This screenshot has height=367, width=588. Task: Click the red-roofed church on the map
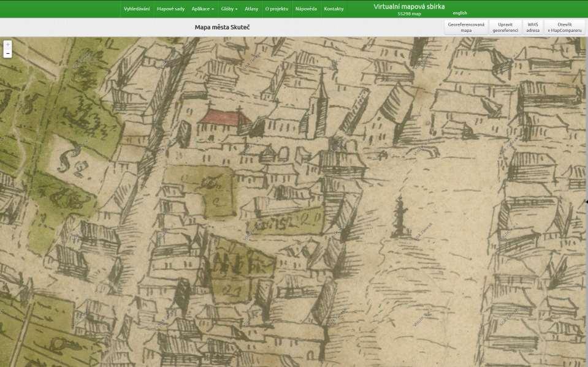pyautogui.click(x=224, y=123)
